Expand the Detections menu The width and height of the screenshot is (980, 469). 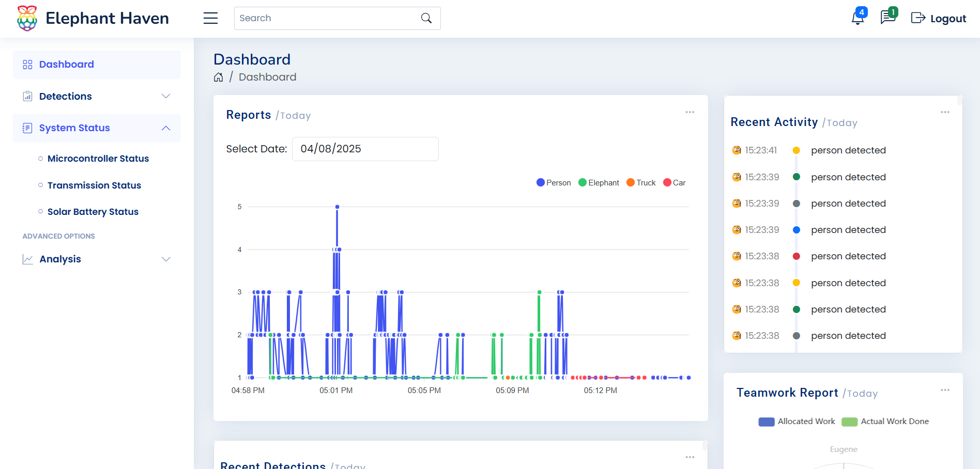[97, 97]
